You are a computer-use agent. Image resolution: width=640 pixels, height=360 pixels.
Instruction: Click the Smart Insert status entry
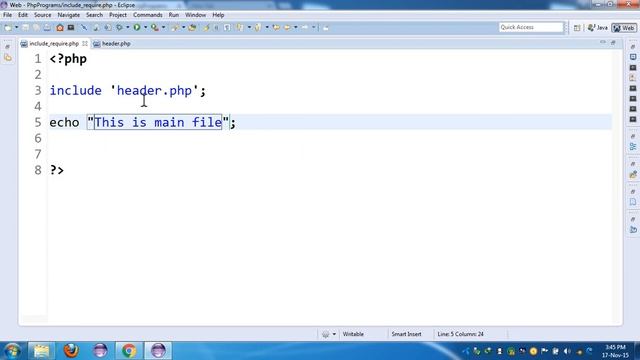(x=407, y=334)
